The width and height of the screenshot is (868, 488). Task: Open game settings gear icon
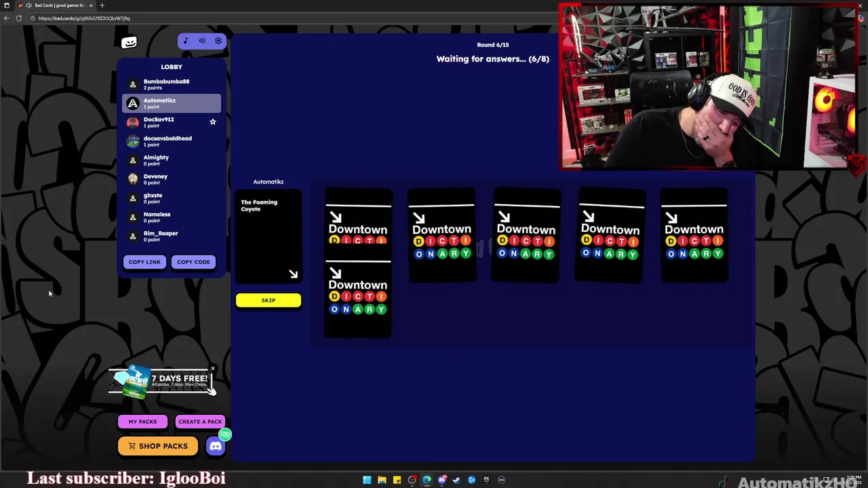click(x=218, y=41)
